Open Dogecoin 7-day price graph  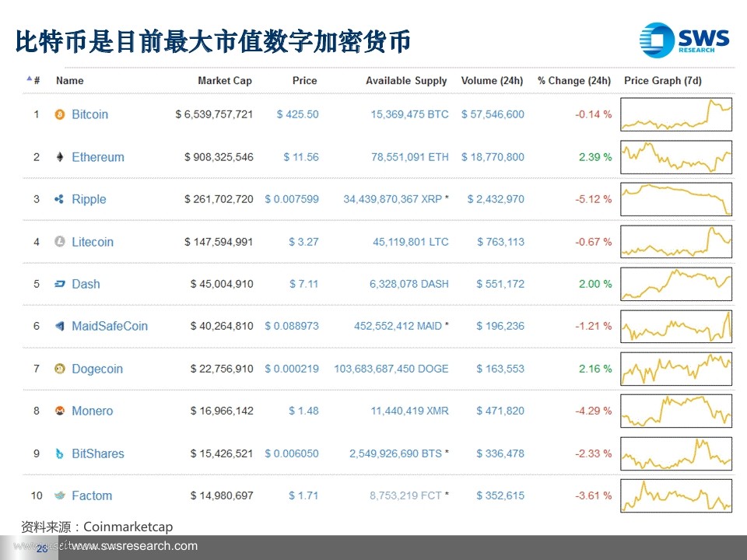click(x=676, y=369)
